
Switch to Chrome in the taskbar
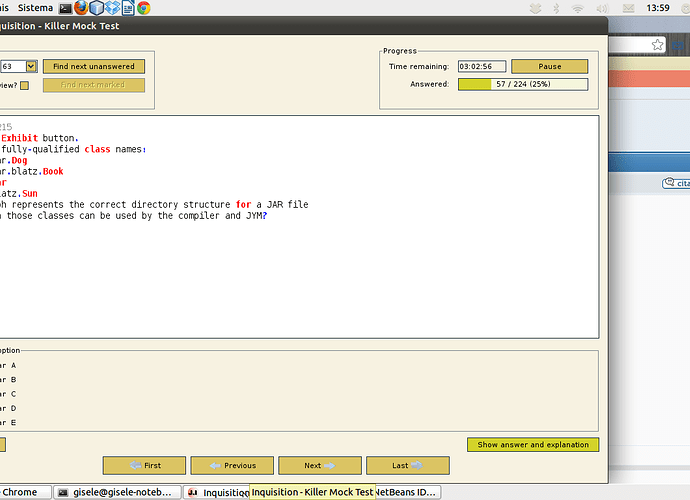[25, 492]
